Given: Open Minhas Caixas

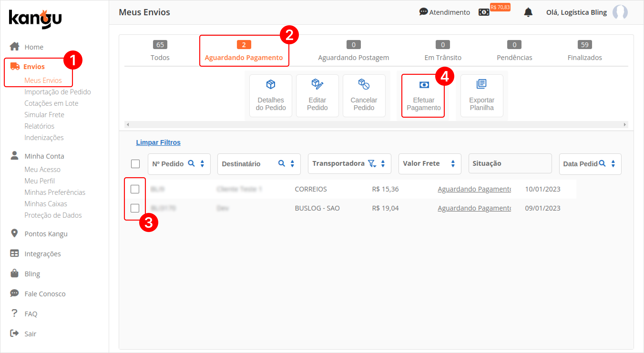Looking at the screenshot, I should tap(46, 204).
